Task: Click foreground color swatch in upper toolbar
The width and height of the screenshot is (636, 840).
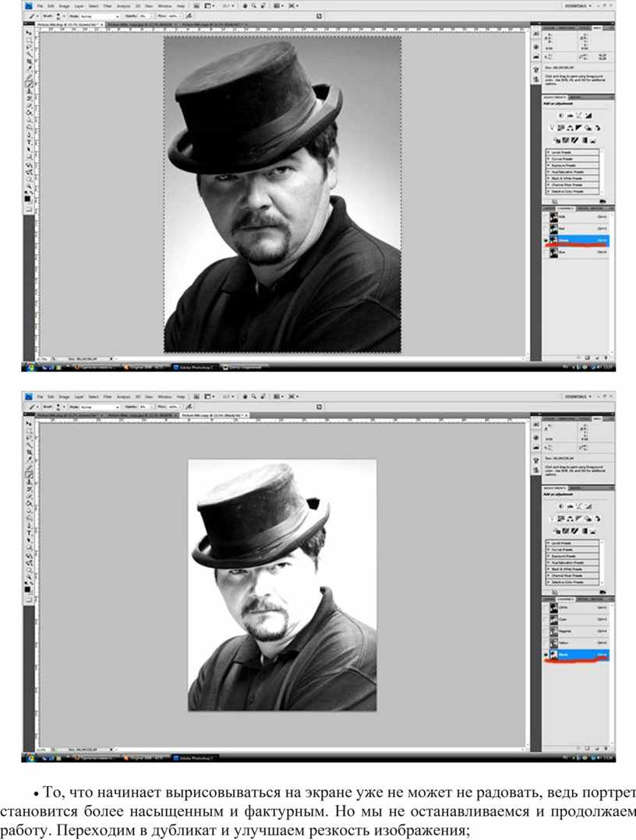Action: click(x=27, y=198)
